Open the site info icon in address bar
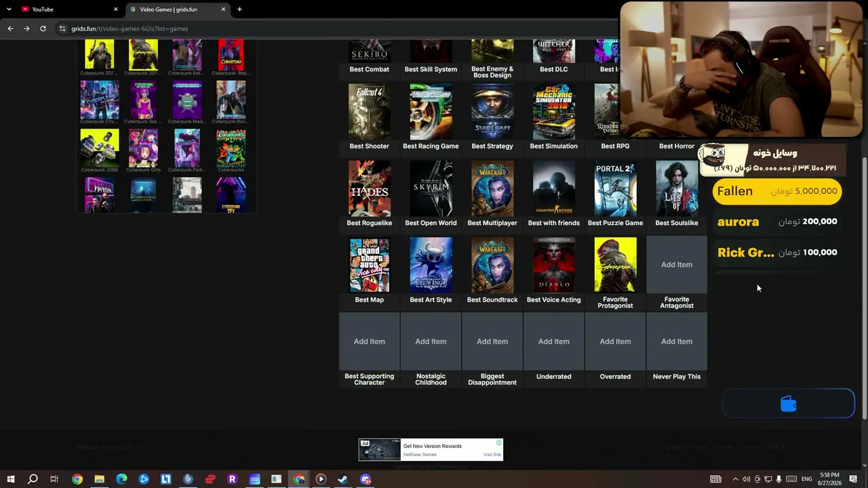Viewport: 868px width, 488px height. click(x=62, y=28)
